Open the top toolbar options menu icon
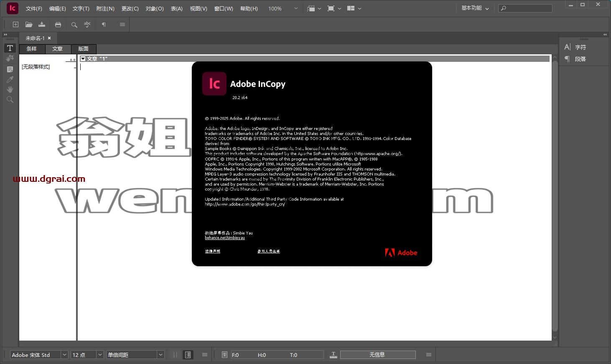The height and width of the screenshot is (364, 611). [x=122, y=25]
